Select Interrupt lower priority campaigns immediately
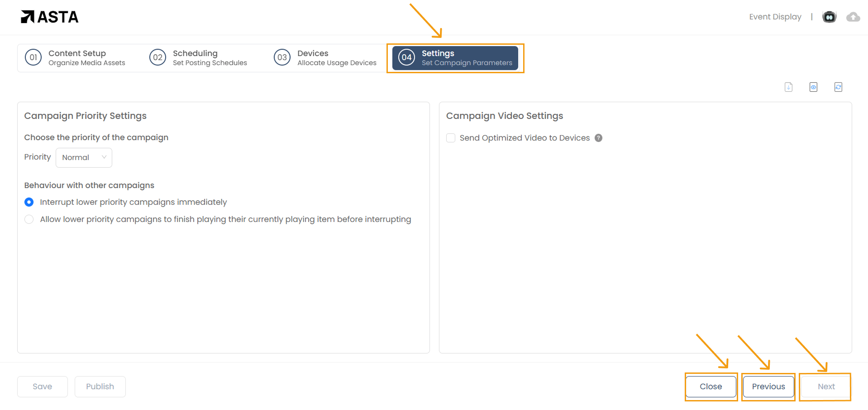The height and width of the screenshot is (410, 868). [x=29, y=202]
